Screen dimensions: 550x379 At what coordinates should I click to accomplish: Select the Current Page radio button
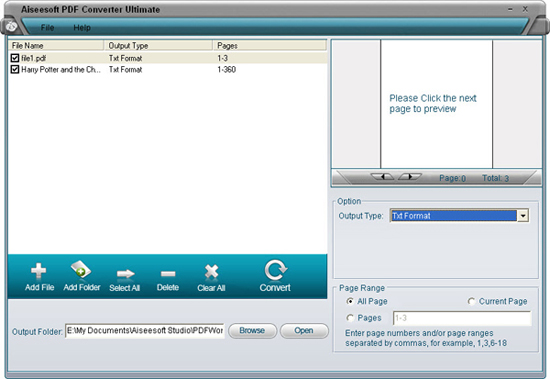click(471, 301)
